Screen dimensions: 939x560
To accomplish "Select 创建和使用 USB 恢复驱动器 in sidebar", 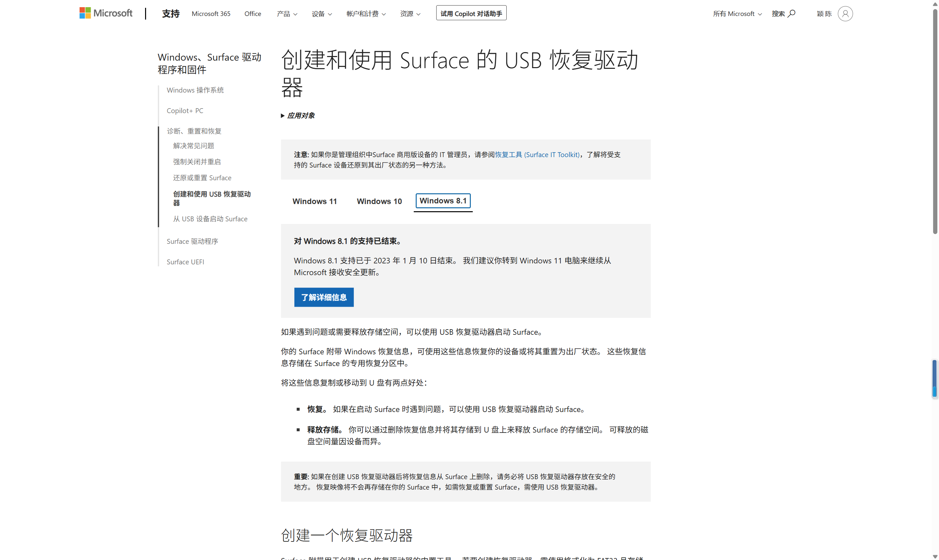I will [x=212, y=198].
